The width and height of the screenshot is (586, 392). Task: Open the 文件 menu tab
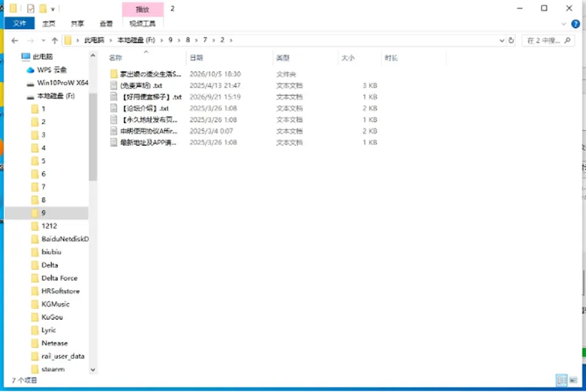[20, 24]
